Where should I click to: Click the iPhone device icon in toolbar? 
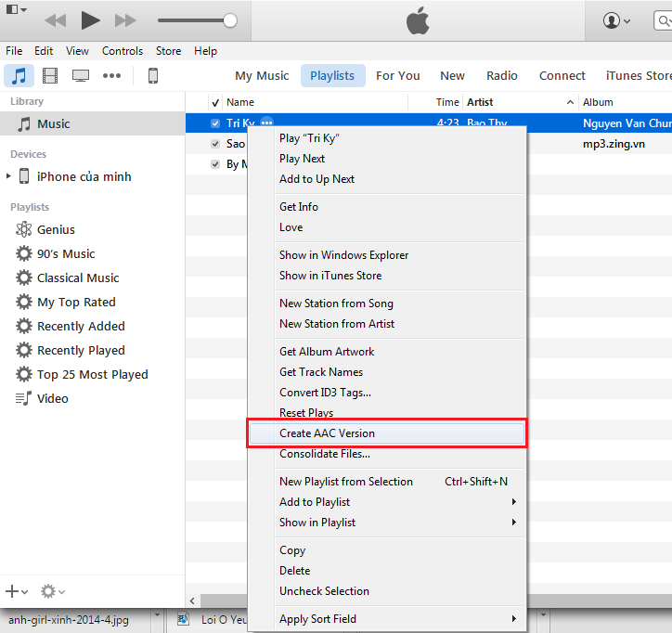coord(153,76)
